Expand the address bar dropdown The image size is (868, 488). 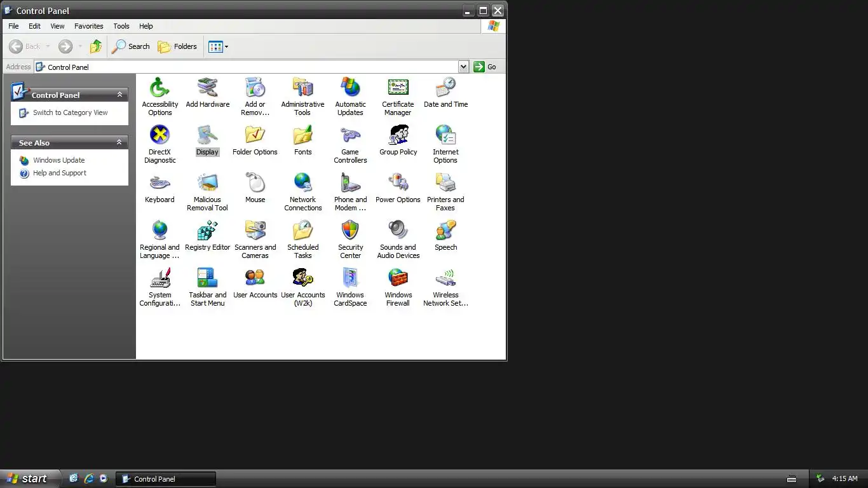click(463, 67)
